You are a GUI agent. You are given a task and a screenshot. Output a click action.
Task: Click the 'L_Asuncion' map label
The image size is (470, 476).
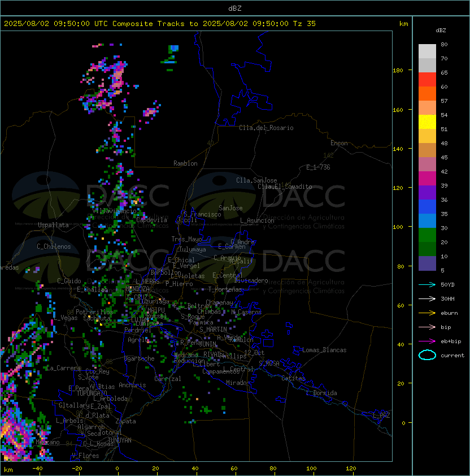[257, 220]
